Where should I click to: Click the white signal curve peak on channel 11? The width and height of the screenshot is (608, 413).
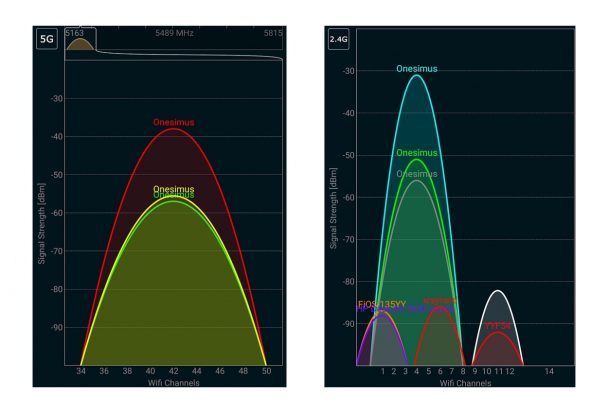coord(498,291)
